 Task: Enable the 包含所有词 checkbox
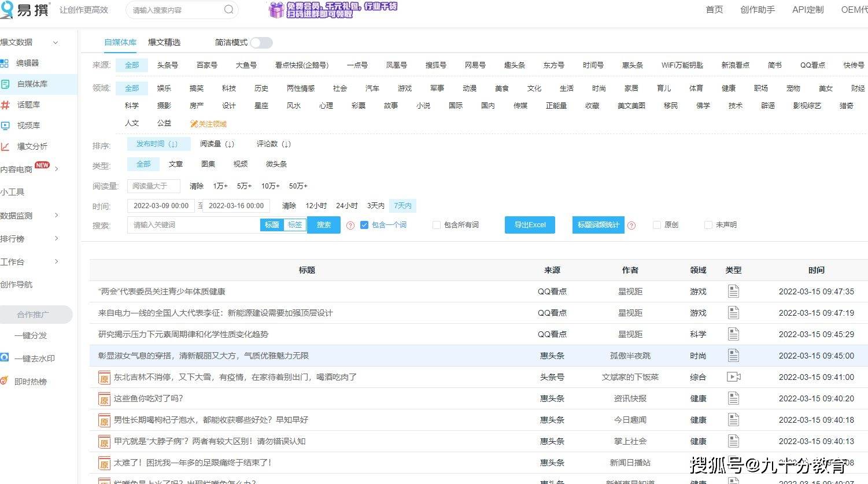click(x=437, y=225)
